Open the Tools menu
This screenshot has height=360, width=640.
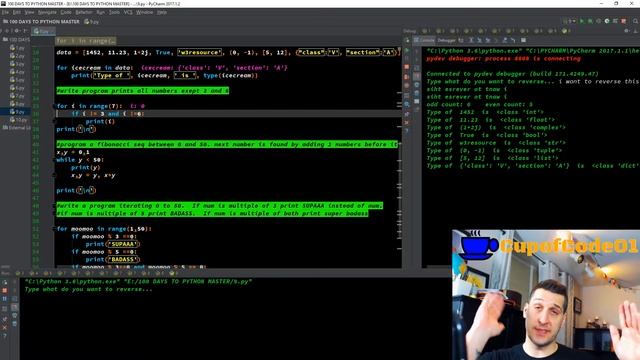(114, 12)
